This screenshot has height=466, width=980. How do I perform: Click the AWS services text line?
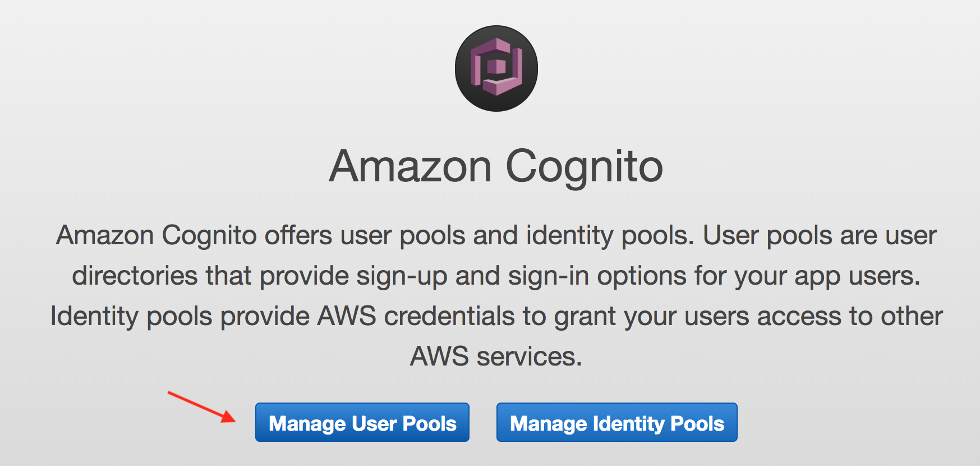[x=496, y=357]
